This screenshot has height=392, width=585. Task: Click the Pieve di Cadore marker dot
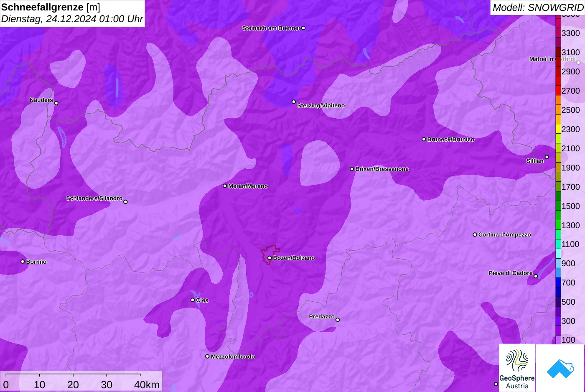coord(536,276)
